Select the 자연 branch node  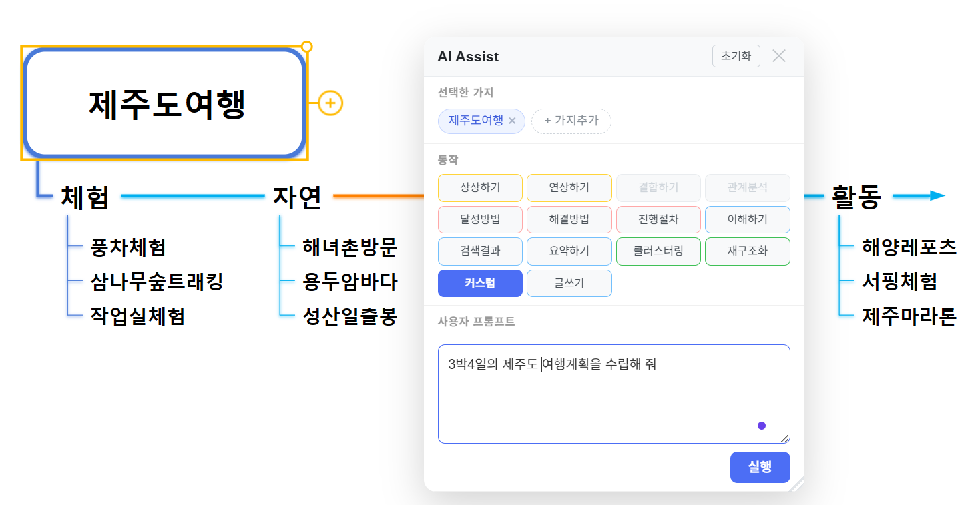click(x=296, y=197)
